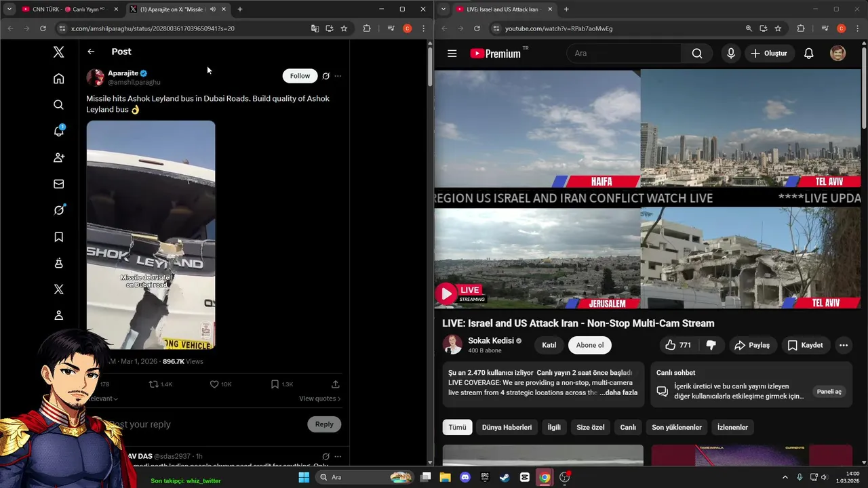Open the Profile icon in X sidebar
This screenshot has width=868, height=488.
click(x=59, y=315)
